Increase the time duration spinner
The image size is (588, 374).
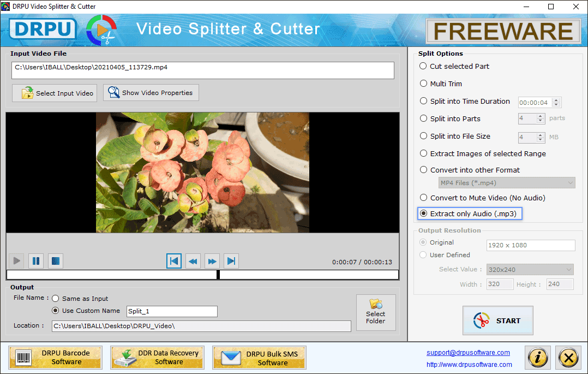point(556,100)
